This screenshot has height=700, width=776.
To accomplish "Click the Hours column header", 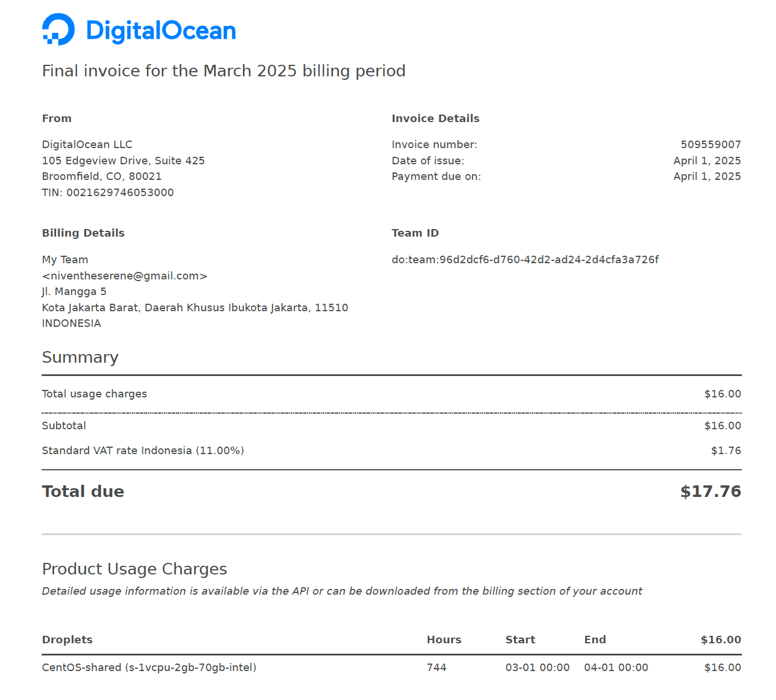I will click(x=444, y=640).
